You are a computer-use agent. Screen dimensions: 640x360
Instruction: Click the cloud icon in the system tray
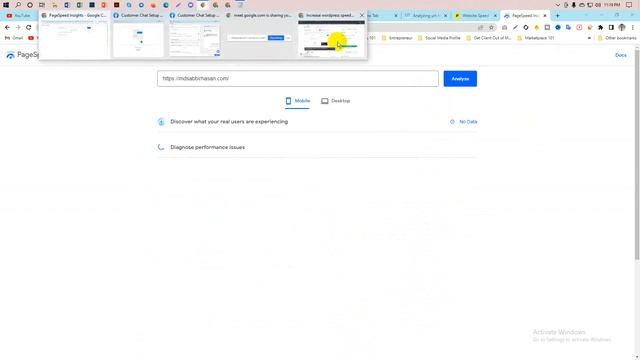[x=582, y=5]
